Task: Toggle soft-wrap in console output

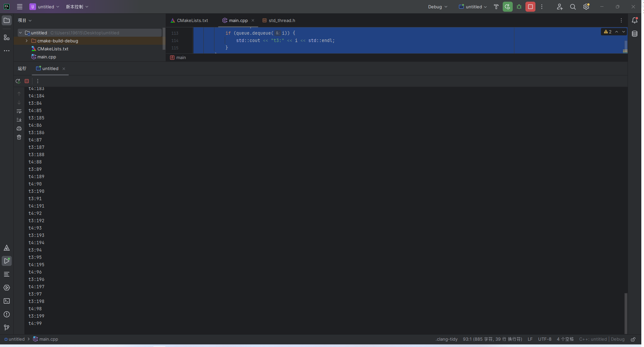Action: coord(19,111)
